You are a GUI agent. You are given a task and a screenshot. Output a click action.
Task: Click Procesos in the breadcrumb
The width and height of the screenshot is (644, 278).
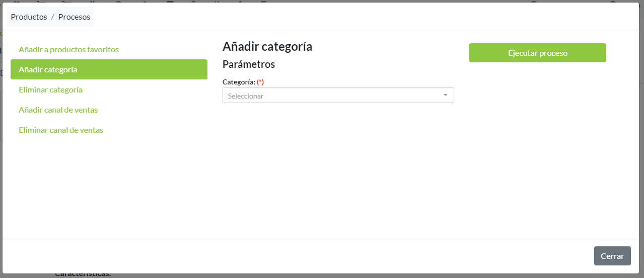tap(74, 17)
